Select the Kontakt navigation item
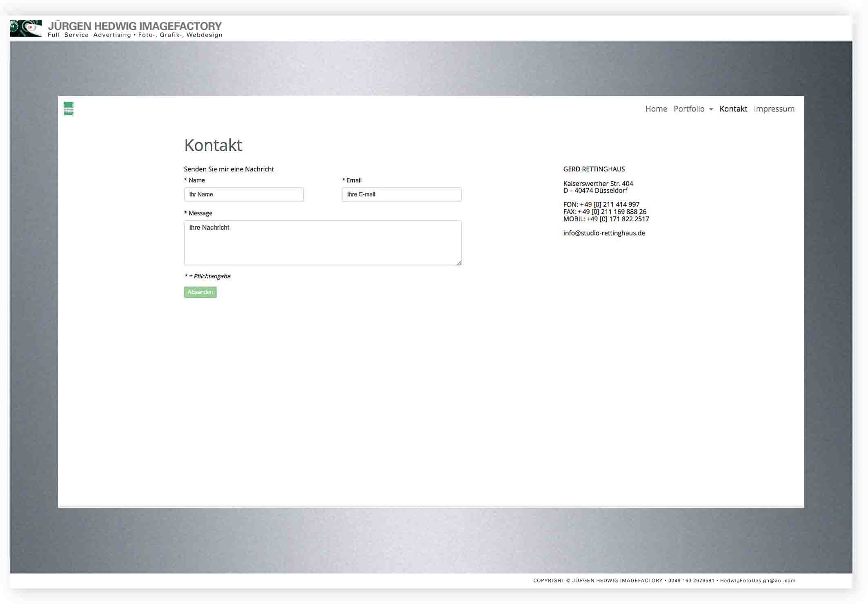The height and width of the screenshot is (604, 868). pos(733,109)
